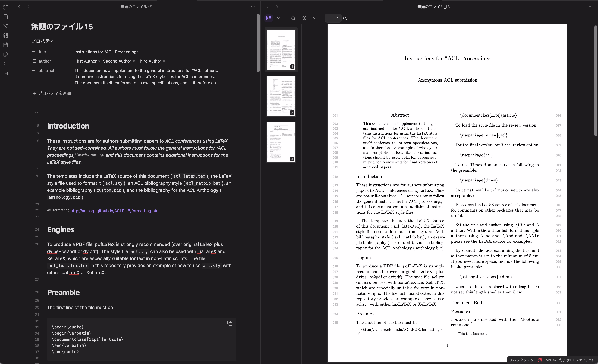The width and height of the screenshot is (598, 364).
Task: Click the Document Body heading in the PDF
Action: tap(468, 303)
